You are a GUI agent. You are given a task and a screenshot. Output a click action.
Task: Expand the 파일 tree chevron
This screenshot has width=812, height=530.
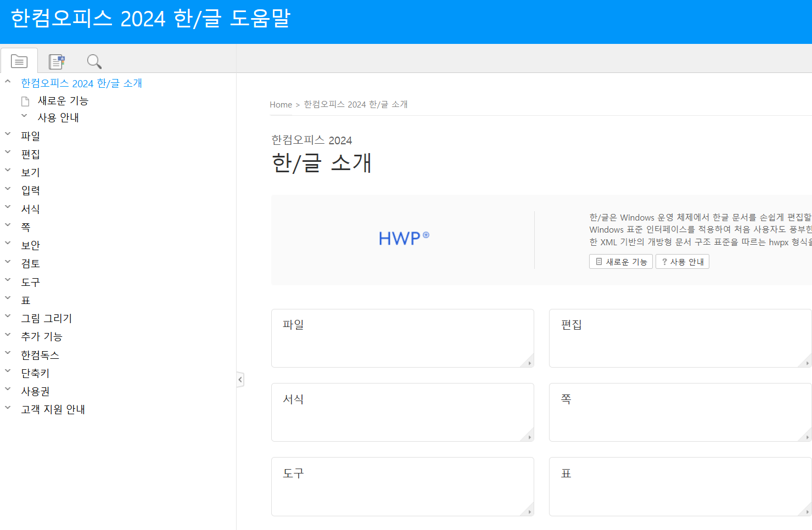8,134
